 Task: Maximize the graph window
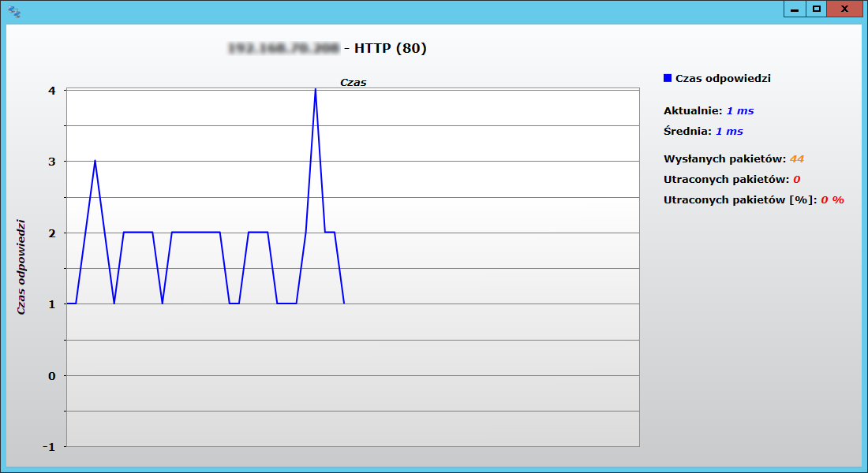click(817, 9)
